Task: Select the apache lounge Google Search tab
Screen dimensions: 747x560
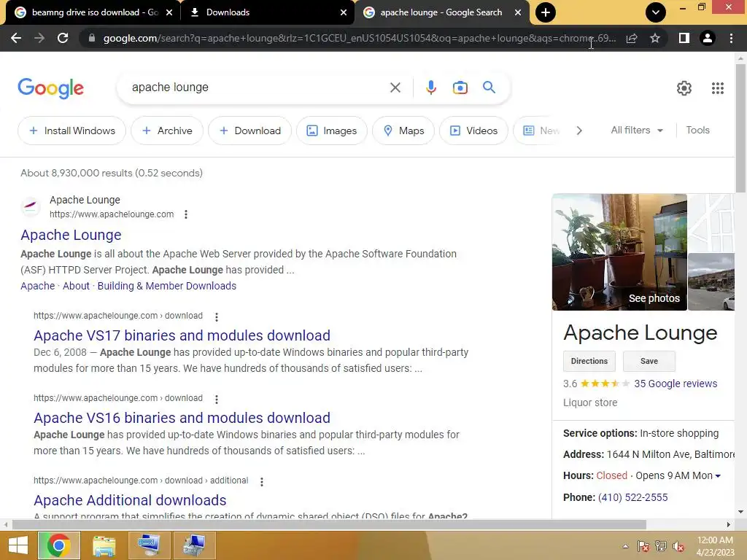Action: [x=441, y=12]
